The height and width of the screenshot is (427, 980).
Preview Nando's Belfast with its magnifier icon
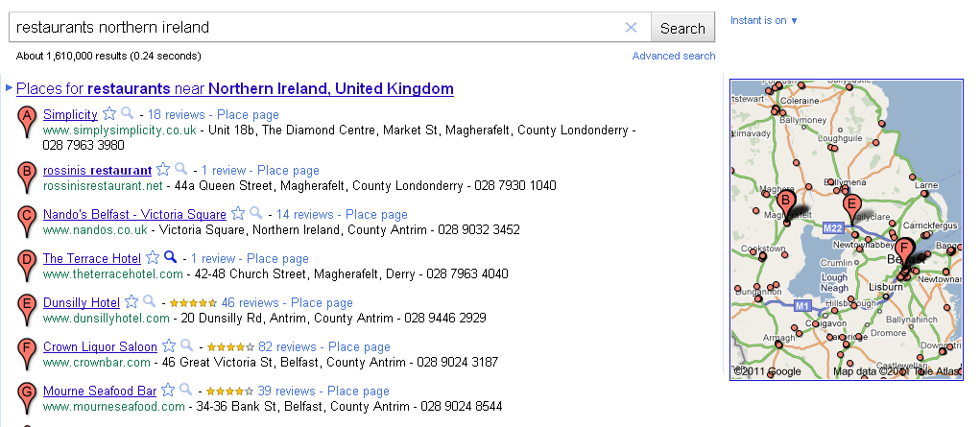256,214
